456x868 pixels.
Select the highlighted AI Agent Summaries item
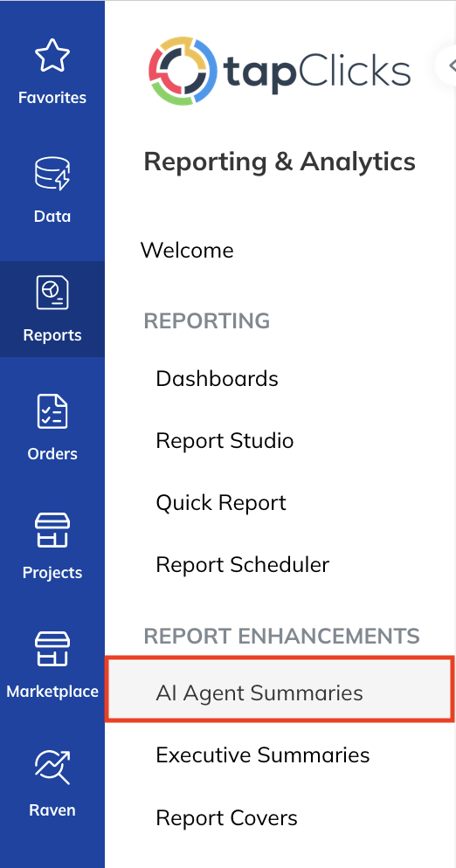(280, 689)
